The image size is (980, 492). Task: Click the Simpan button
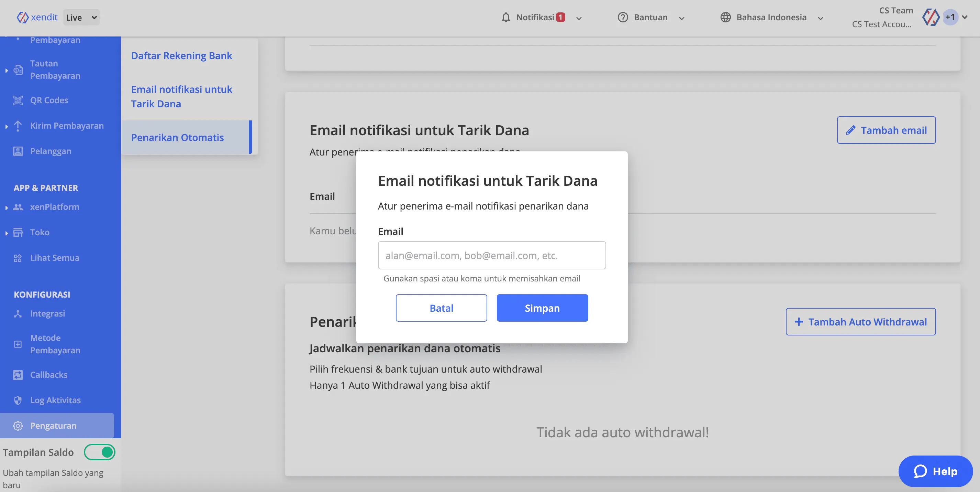point(542,308)
